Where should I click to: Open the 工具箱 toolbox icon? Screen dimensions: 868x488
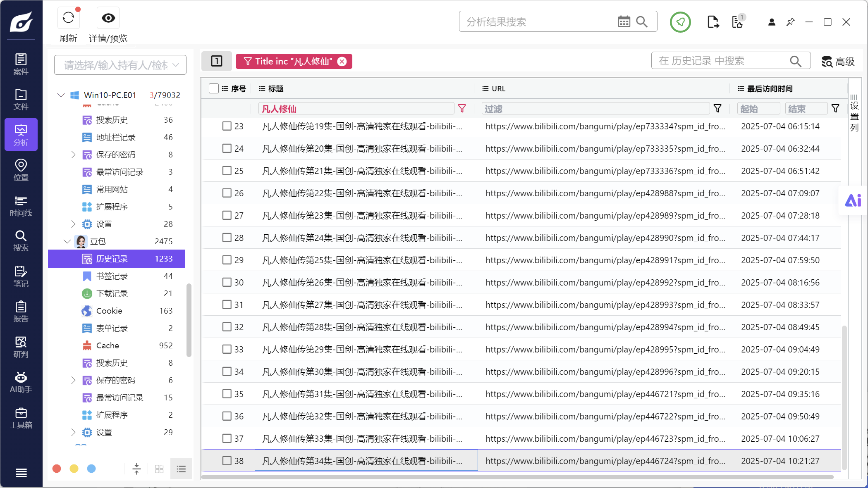[x=21, y=418]
